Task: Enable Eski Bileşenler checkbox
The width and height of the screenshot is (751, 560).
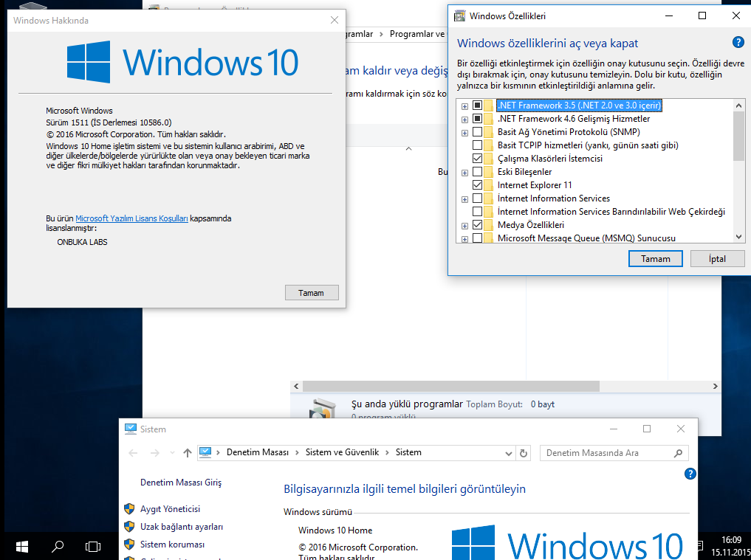Action: [478, 172]
